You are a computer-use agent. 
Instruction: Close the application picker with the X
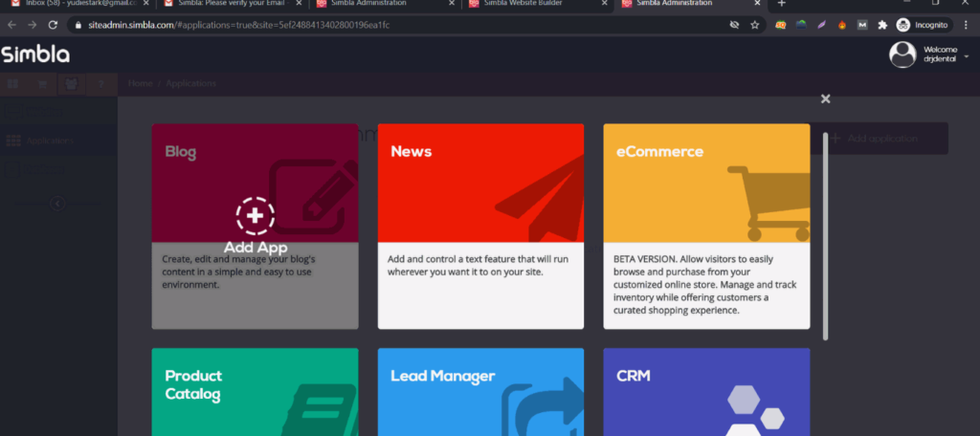[x=825, y=98]
